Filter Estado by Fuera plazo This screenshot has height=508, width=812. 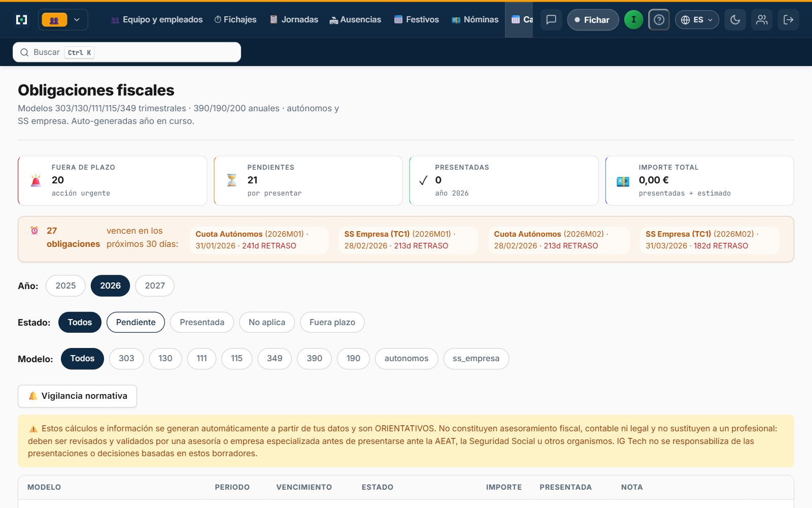pyautogui.click(x=332, y=322)
